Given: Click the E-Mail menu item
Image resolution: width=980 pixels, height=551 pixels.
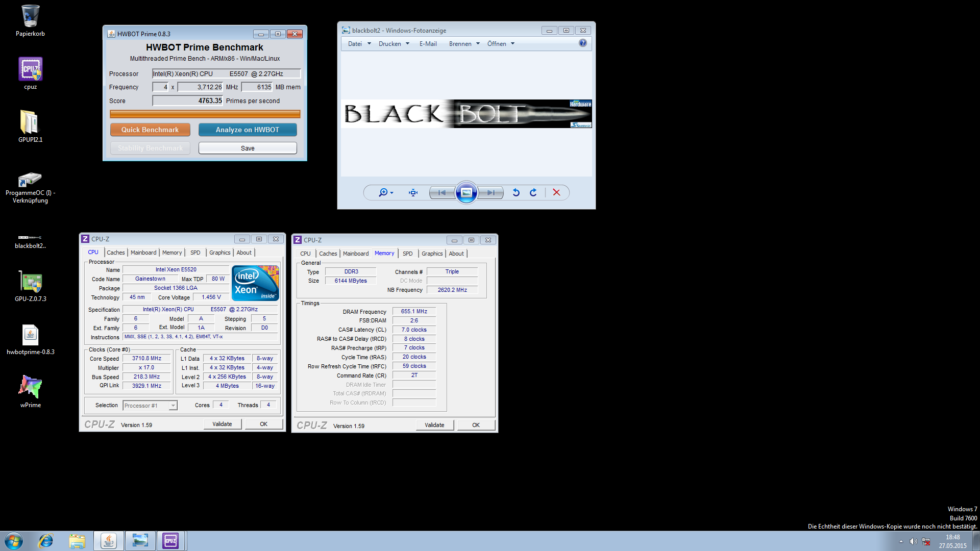Looking at the screenshot, I should (428, 44).
